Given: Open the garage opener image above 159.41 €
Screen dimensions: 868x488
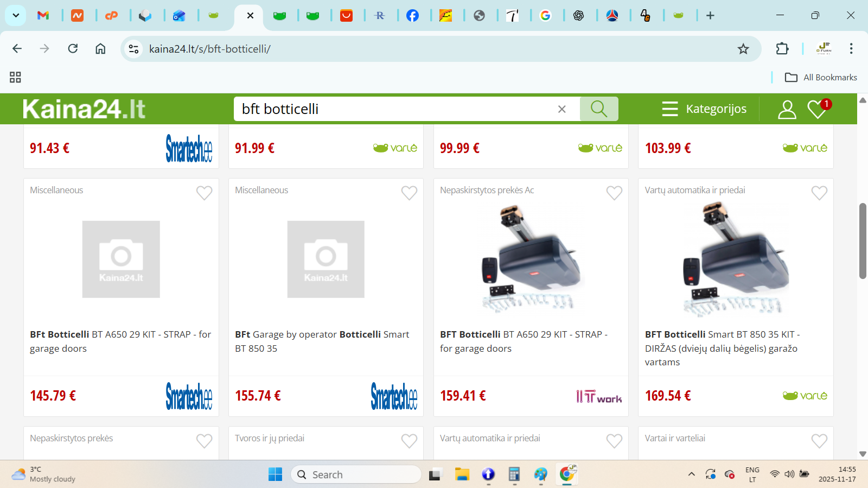Looking at the screenshot, I should tap(531, 259).
